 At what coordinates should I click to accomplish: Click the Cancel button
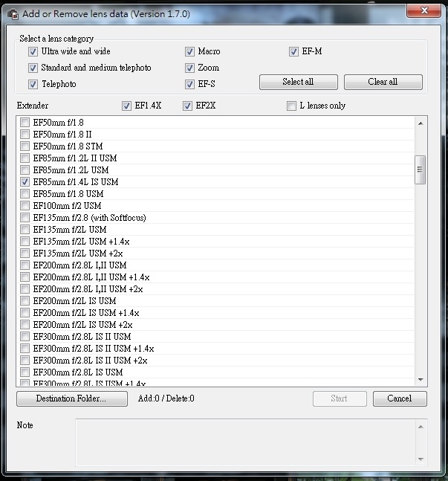(400, 398)
